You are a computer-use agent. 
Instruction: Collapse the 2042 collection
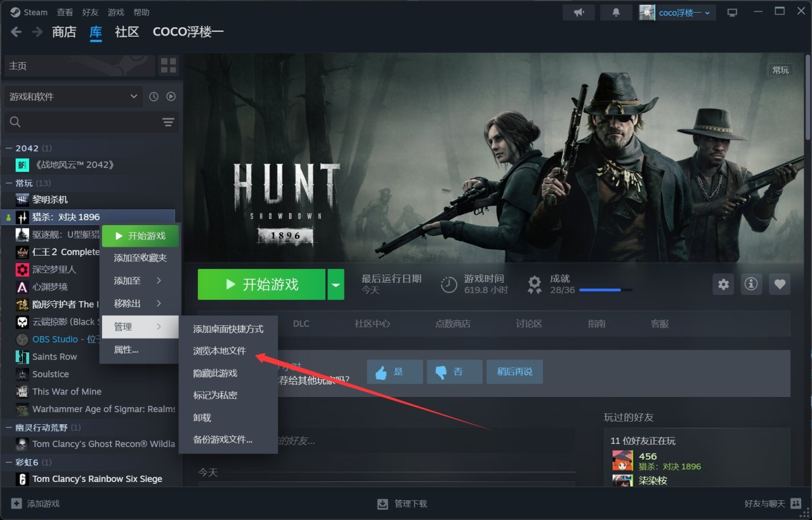coord(9,148)
